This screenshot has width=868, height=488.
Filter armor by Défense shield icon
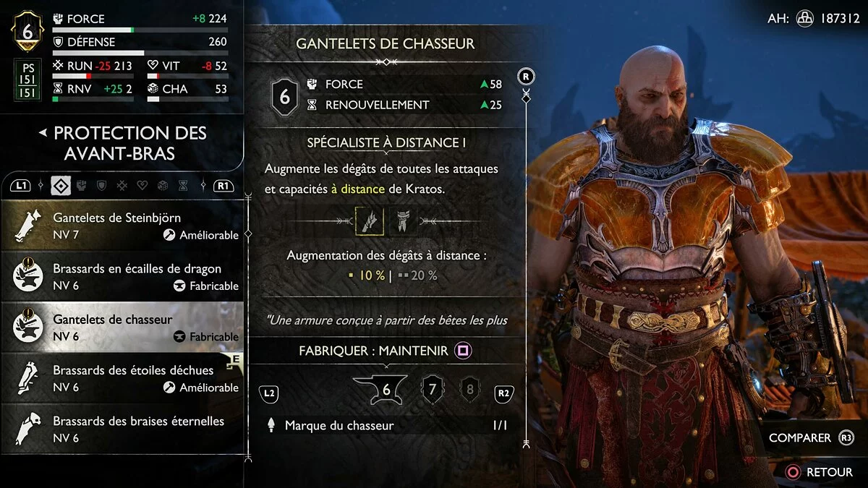[x=102, y=187]
